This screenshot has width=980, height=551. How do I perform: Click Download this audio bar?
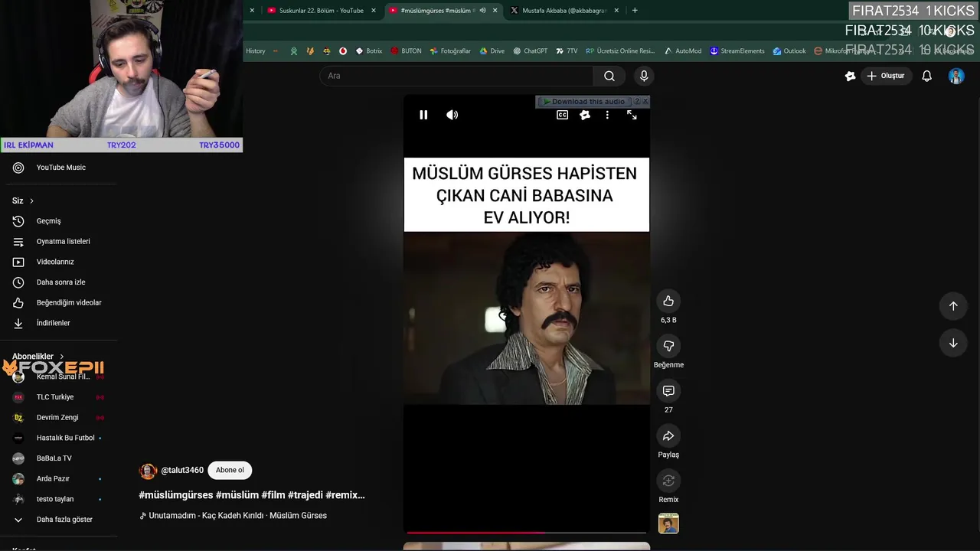pos(583,101)
